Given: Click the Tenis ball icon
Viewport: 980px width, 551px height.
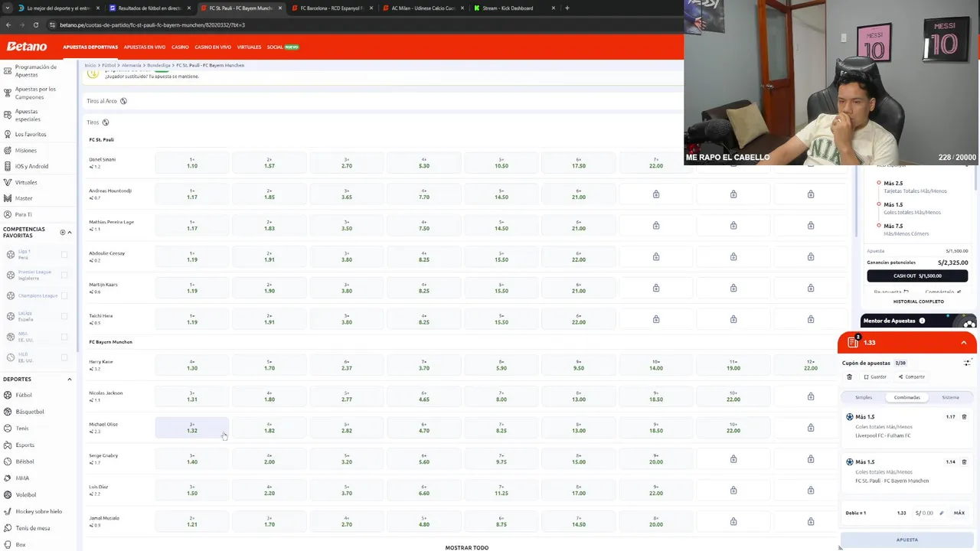Looking at the screenshot, I should pos(7,429).
